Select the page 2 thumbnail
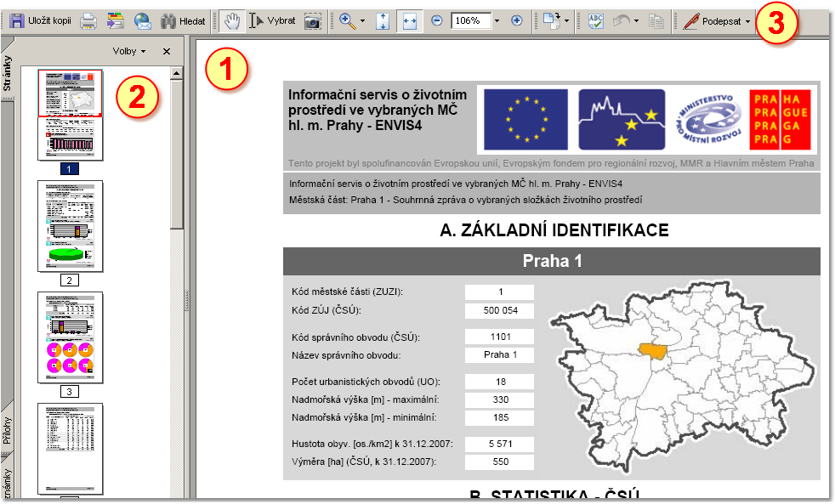835x504 pixels. 70,226
